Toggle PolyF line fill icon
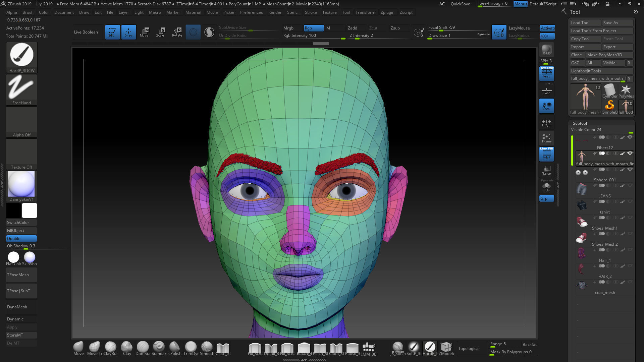Screen dimensions: 644x362 546,154
